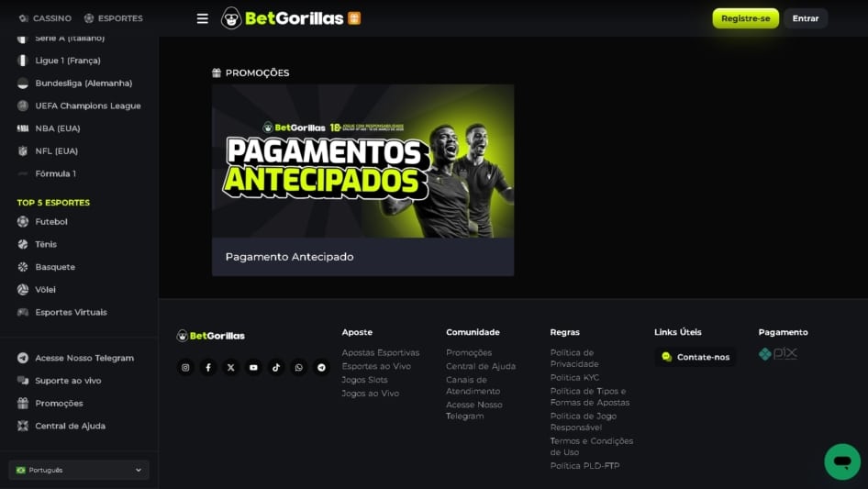Open Instagram social icon in footer
The width and height of the screenshot is (868, 489).
point(185,367)
